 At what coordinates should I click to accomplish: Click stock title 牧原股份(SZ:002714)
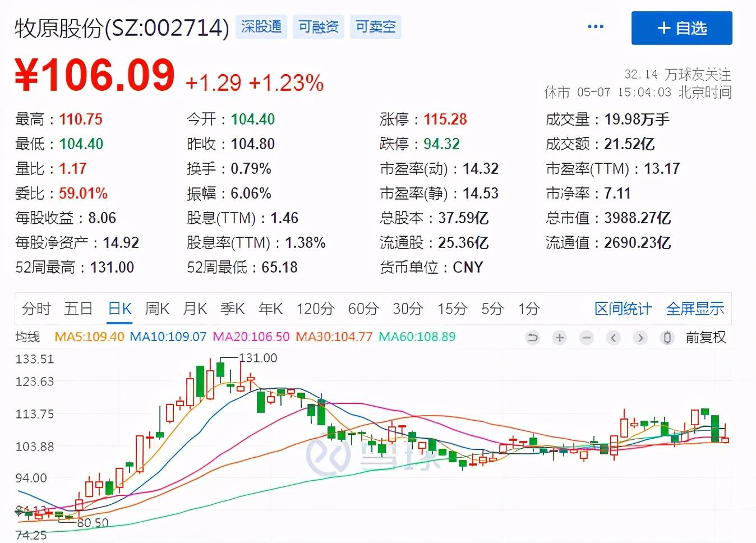(x=122, y=27)
